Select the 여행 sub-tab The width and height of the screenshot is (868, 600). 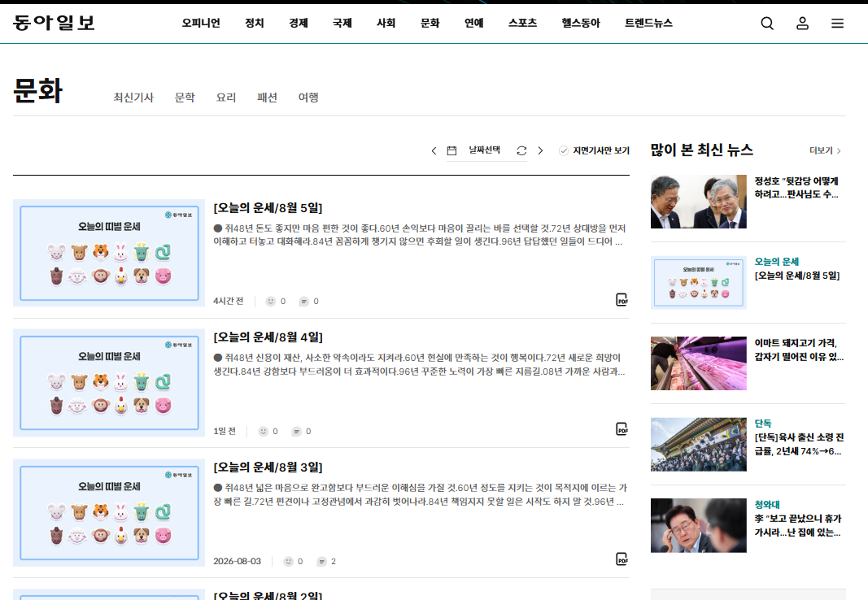click(308, 98)
